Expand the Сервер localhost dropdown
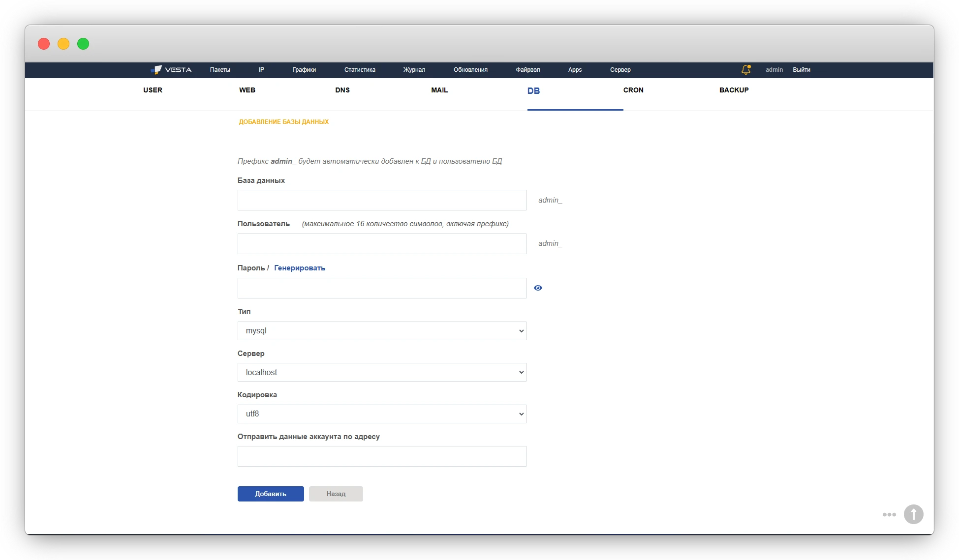The height and width of the screenshot is (560, 959). tap(381, 372)
